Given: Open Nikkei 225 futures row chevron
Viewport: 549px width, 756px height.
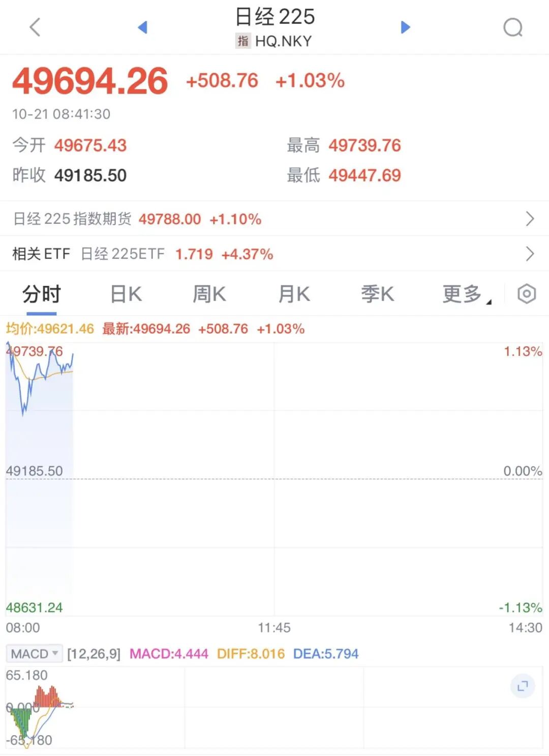Looking at the screenshot, I should coord(530,219).
